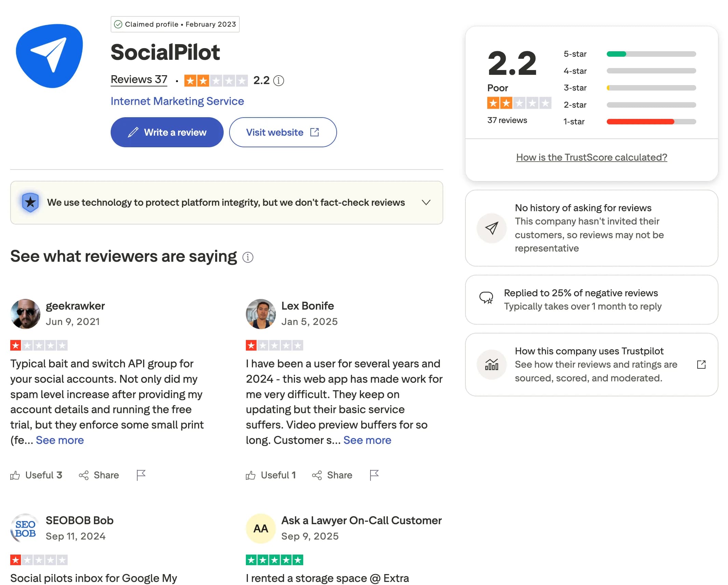Click the shield star integrity icon
This screenshot has height=585, width=728.
(x=30, y=202)
